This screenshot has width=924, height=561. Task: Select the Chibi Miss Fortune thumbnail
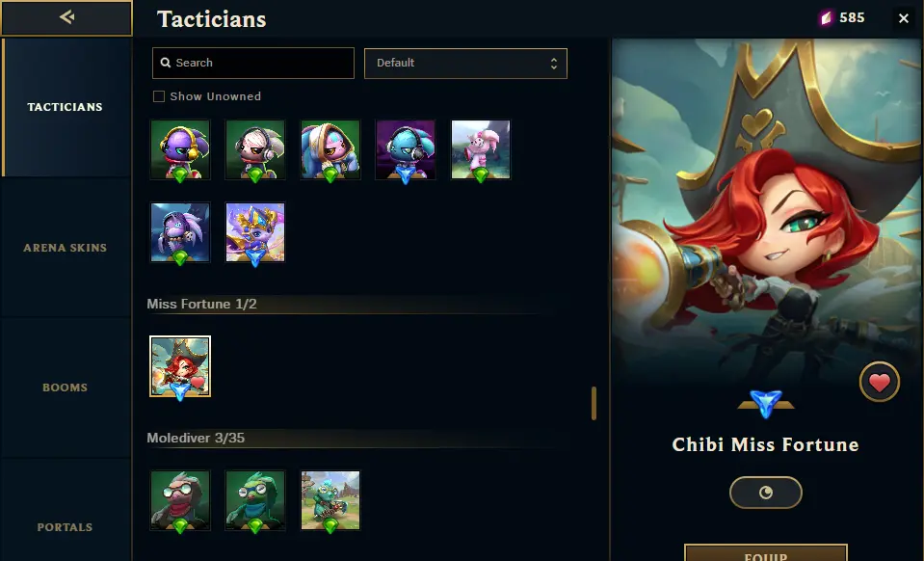pyautogui.click(x=180, y=366)
